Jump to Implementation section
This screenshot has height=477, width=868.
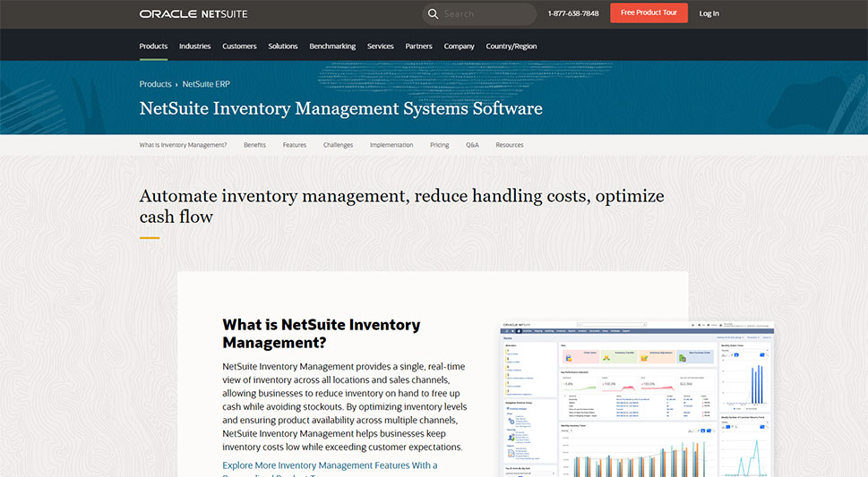[391, 145]
